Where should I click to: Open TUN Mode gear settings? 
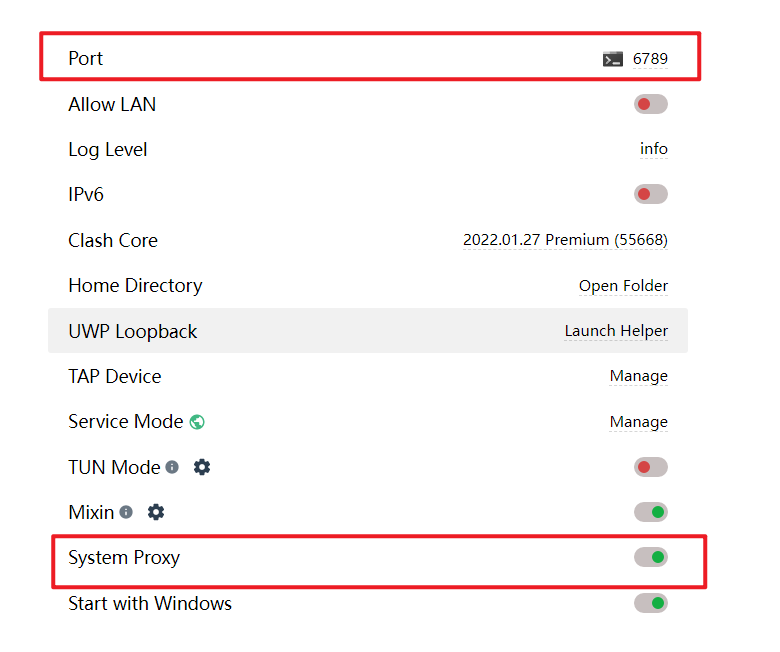(202, 467)
